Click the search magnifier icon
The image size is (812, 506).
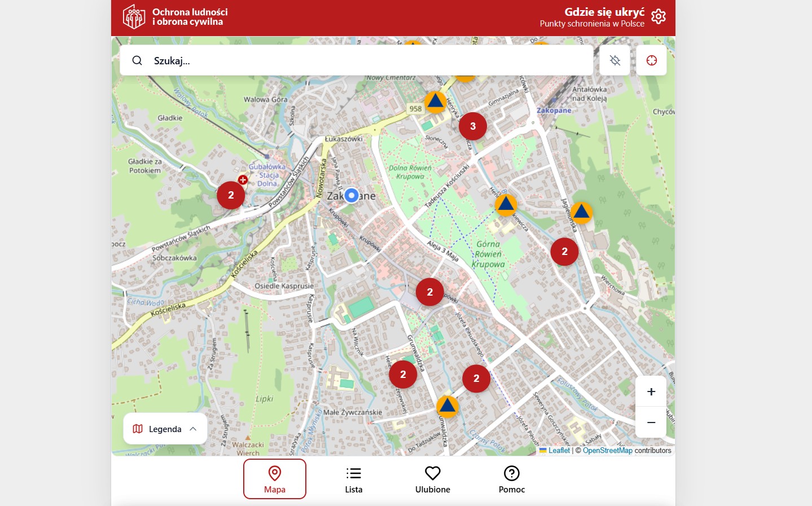pos(137,60)
